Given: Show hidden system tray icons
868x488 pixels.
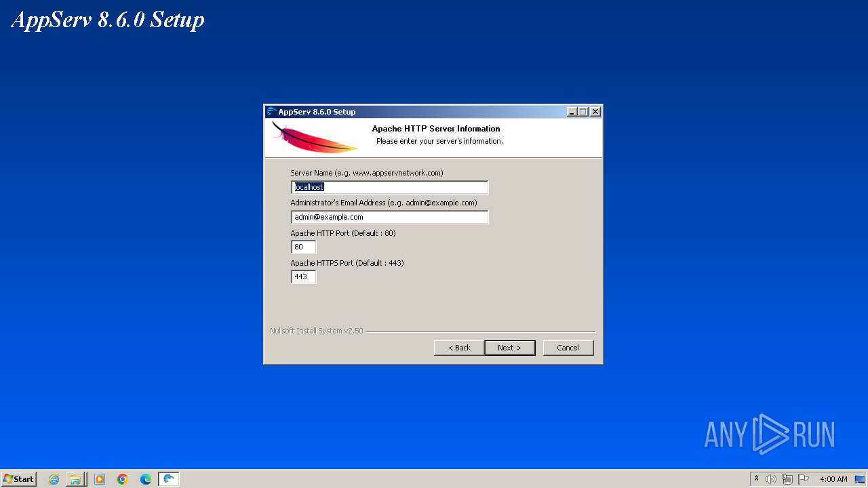Looking at the screenshot, I should point(757,479).
